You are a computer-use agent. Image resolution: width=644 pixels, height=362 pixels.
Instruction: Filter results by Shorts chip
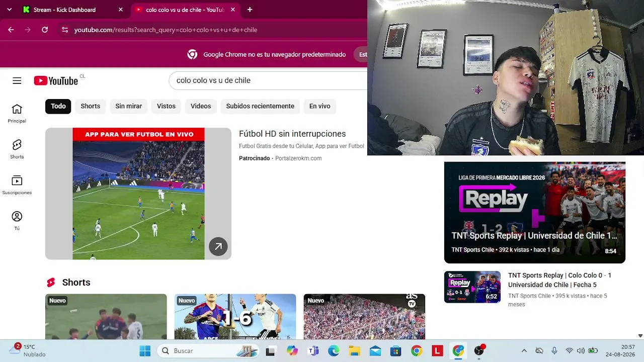pos(91,106)
